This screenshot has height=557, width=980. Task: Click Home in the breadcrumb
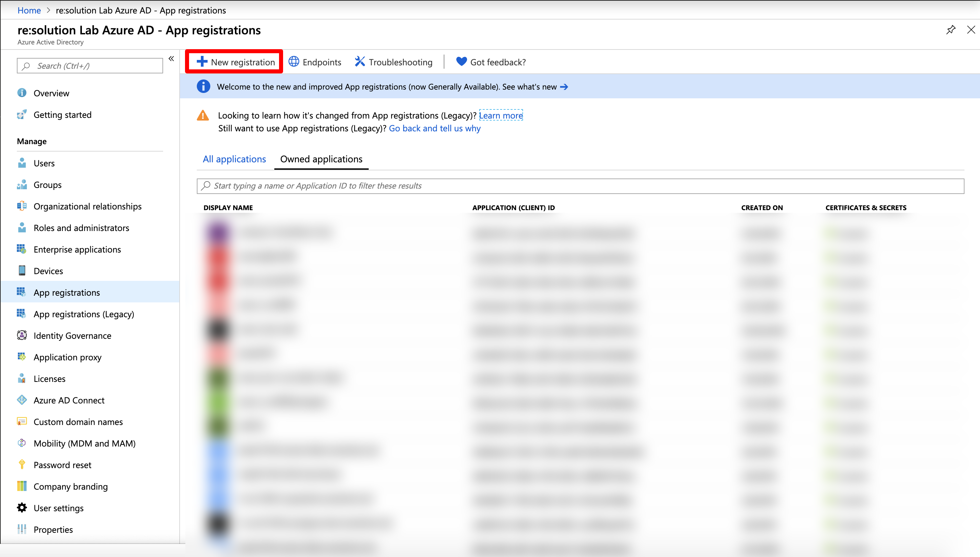(29, 10)
